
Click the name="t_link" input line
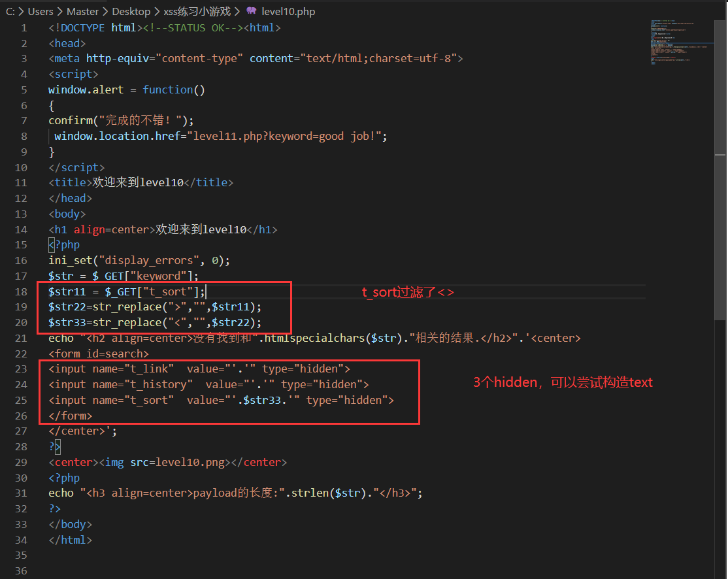coord(199,369)
